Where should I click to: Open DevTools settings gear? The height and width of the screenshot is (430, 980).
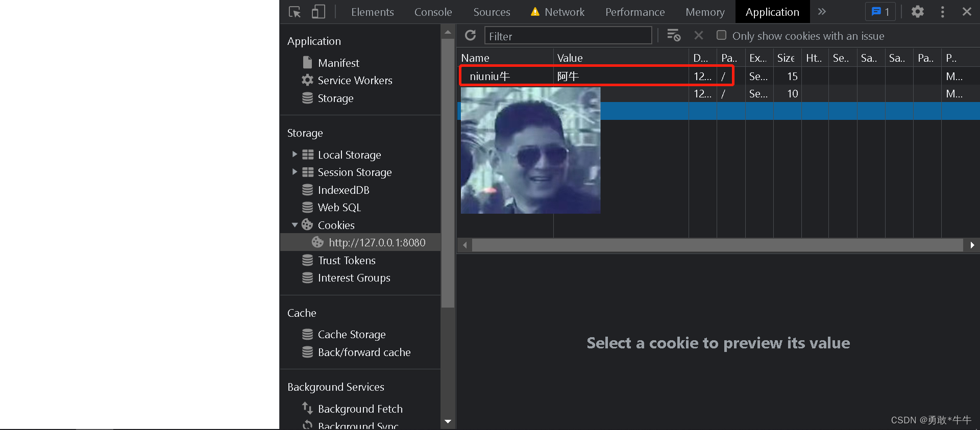coord(917,12)
